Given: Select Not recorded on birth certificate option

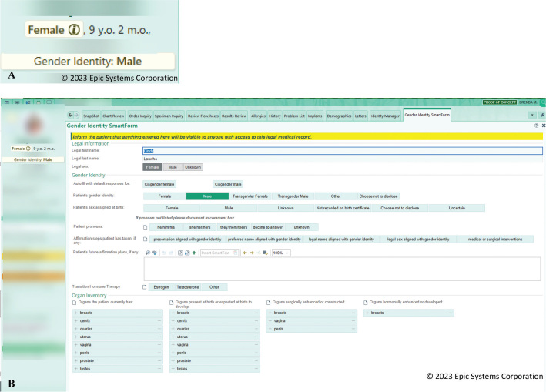Looking at the screenshot, I should [x=343, y=208].
